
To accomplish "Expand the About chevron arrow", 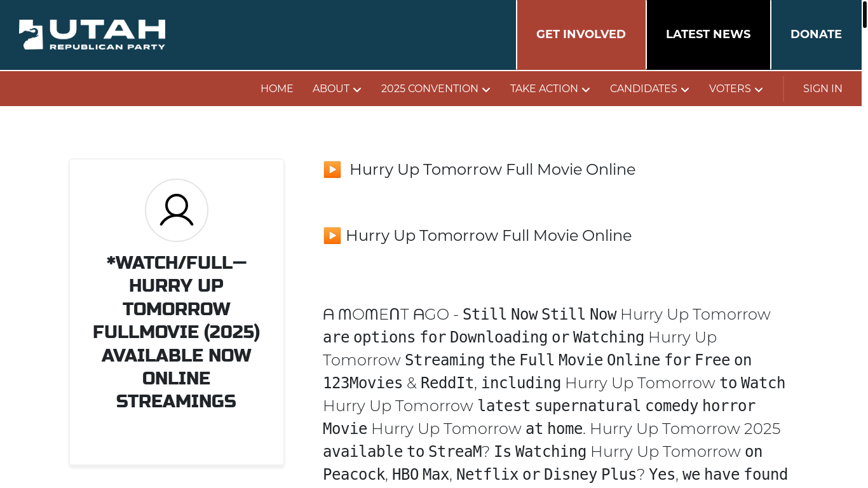I will [357, 90].
